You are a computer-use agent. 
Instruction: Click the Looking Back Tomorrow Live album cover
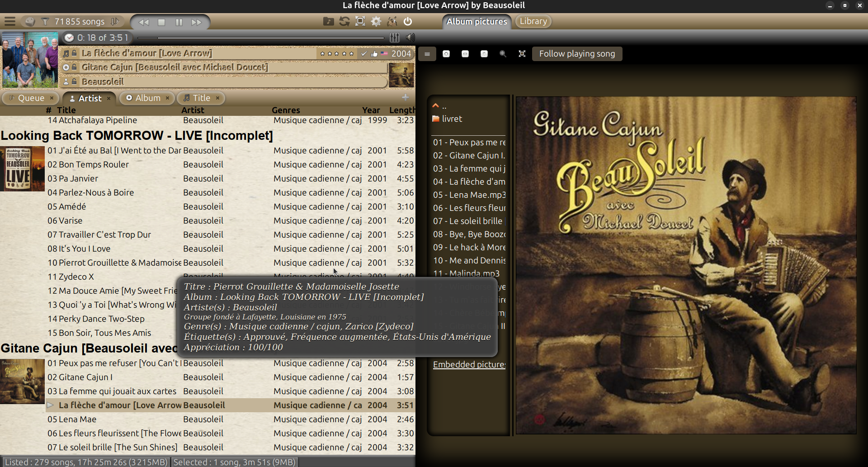tap(22, 169)
